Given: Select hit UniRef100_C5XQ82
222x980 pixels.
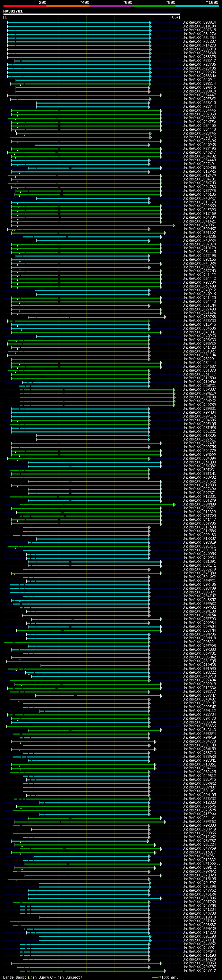Looking at the screenshot, I should coord(199,466).
